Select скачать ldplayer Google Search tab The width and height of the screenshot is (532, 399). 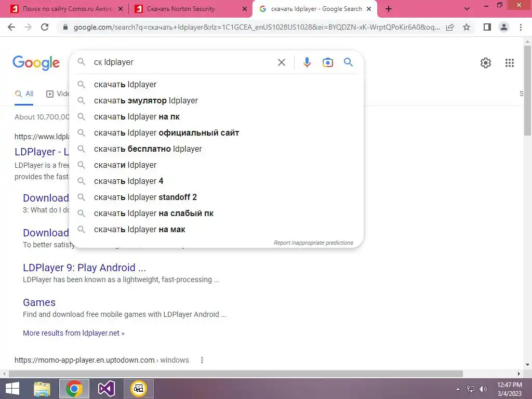pyautogui.click(x=314, y=9)
